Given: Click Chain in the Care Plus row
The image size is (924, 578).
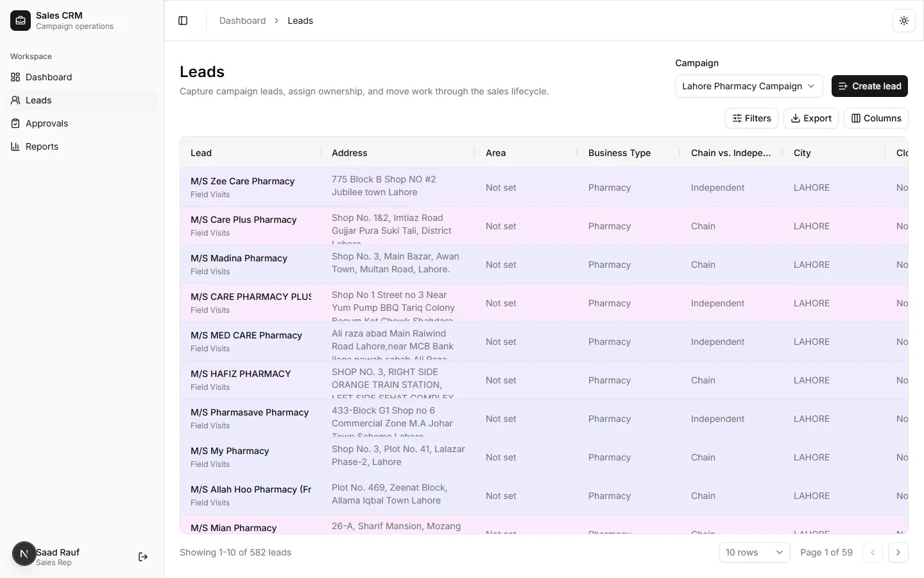Looking at the screenshot, I should coord(703,226).
